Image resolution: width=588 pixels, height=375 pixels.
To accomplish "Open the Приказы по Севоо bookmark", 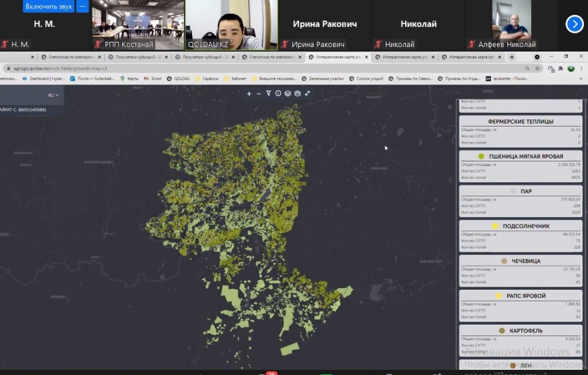I will (410, 79).
